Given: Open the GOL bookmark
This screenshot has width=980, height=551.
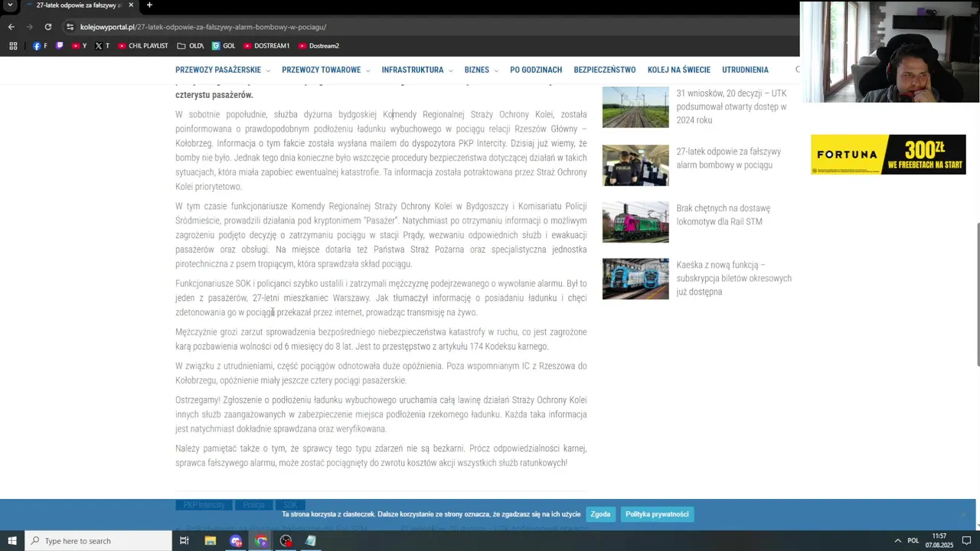Looking at the screenshot, I should [224, 46].
